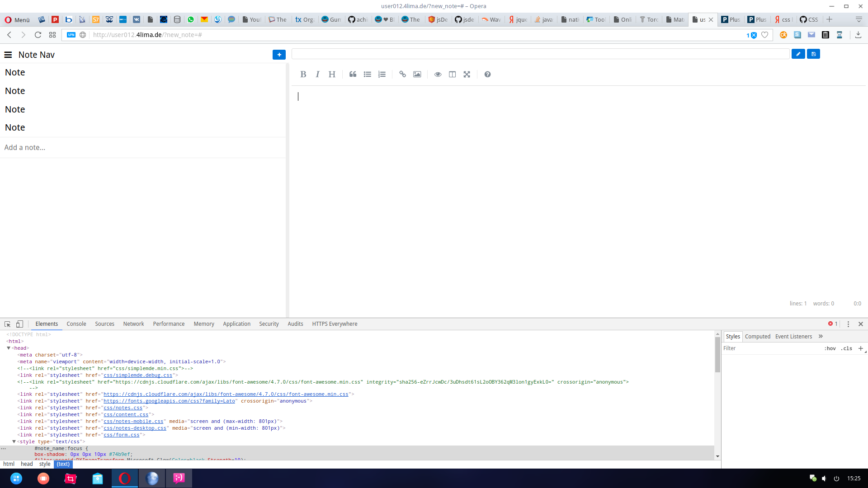Click the Add a note input field
868x488 pixels.
(x=142, y=148)
